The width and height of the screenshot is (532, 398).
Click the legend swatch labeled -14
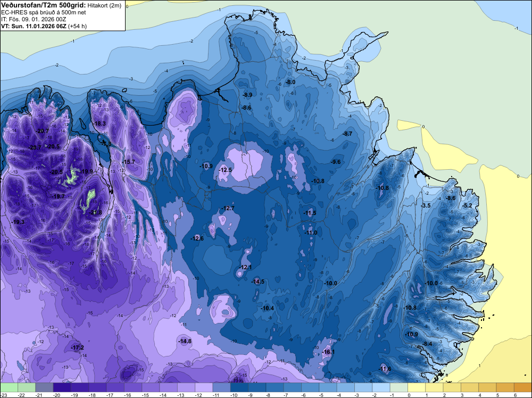tap(168, 387)
